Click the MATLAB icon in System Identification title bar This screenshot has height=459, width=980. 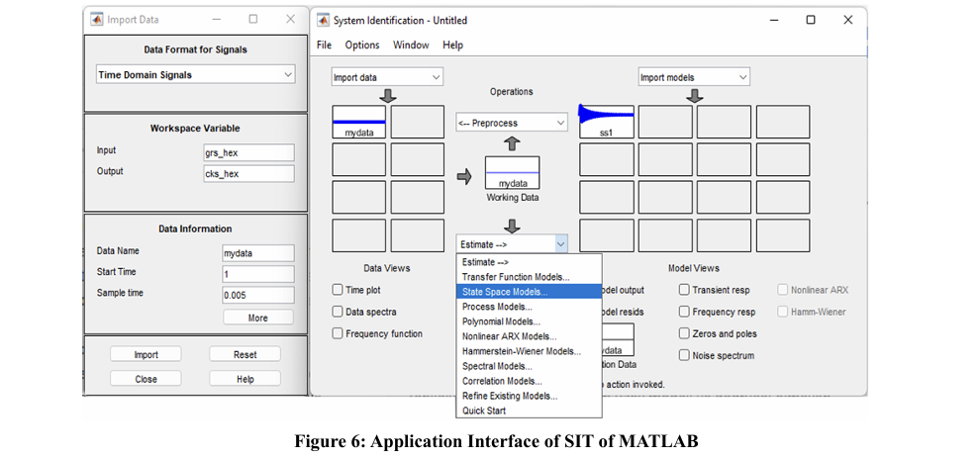pos(324,20)
